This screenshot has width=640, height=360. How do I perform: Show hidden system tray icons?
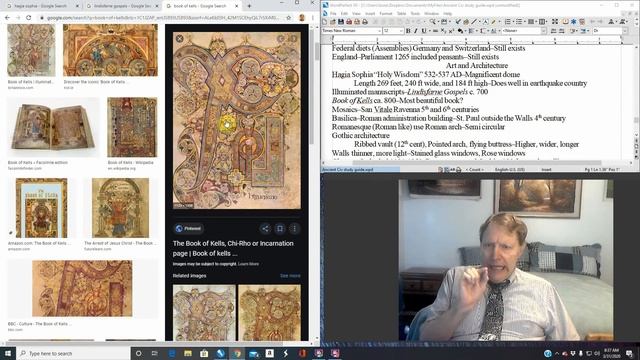tap(557, 353)
